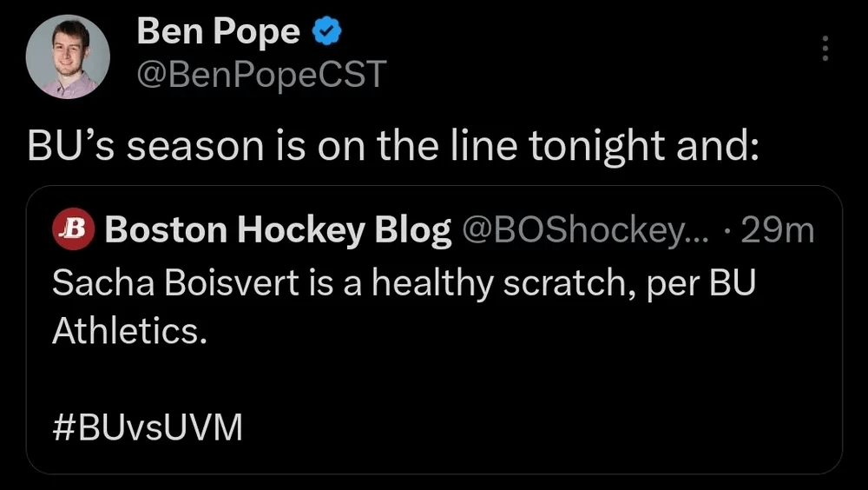The image size is (868, 490).
Task: Click the Boston Hockey Blog logo
Action: (x=73, y=230)
